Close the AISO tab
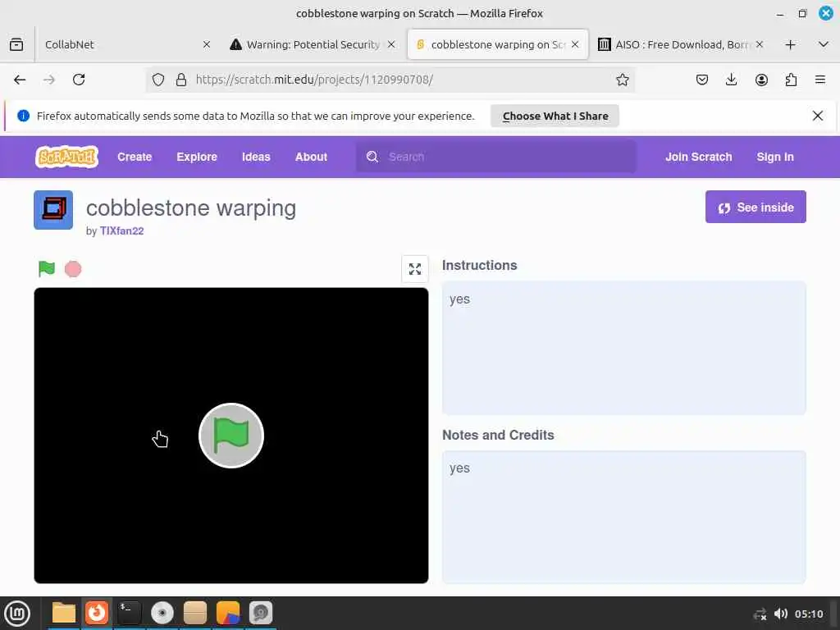The width and height of the screenshot is (840, 630). point(760,44)
